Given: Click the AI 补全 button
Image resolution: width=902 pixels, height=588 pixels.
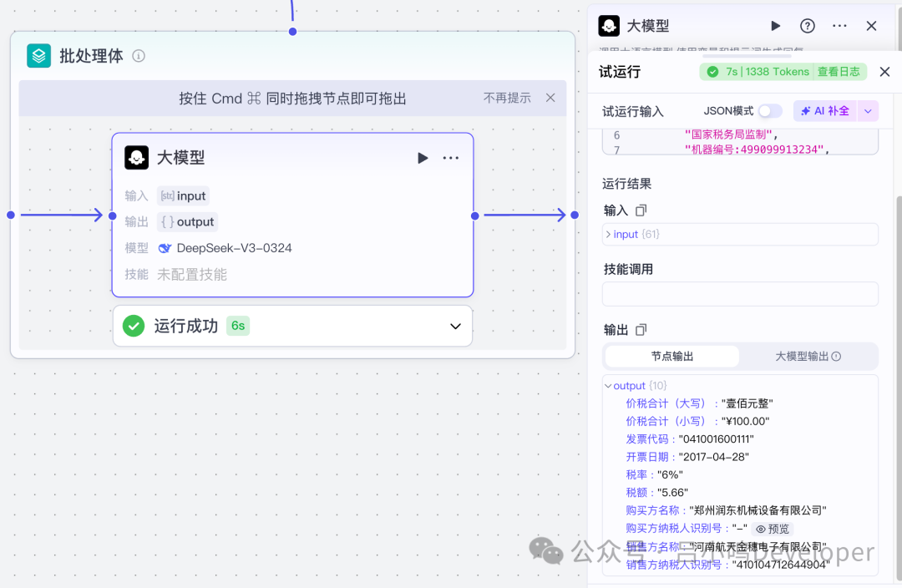Looking at the screenshot, I should (x=825, y=110).
